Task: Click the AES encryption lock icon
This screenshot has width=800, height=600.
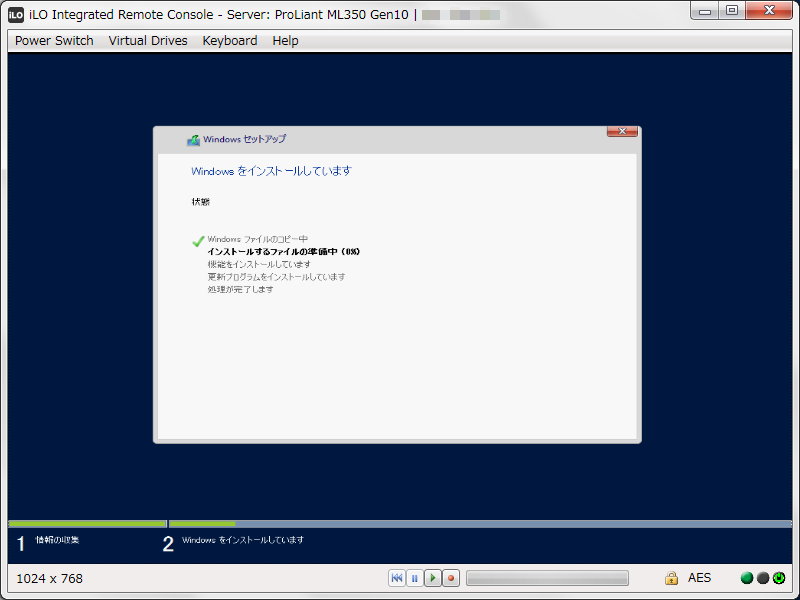Action: [x=671, y=577]
